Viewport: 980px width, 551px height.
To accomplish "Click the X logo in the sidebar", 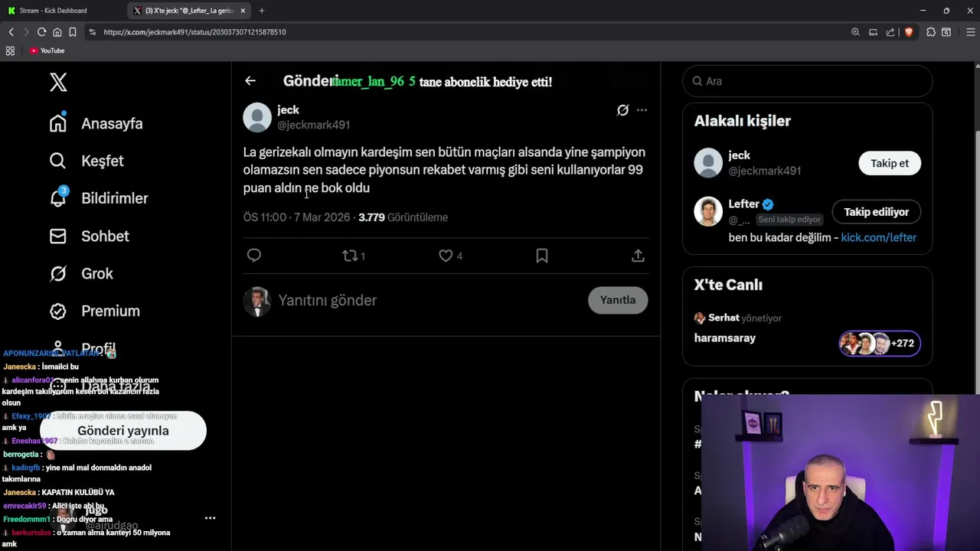I will (58, 82).
